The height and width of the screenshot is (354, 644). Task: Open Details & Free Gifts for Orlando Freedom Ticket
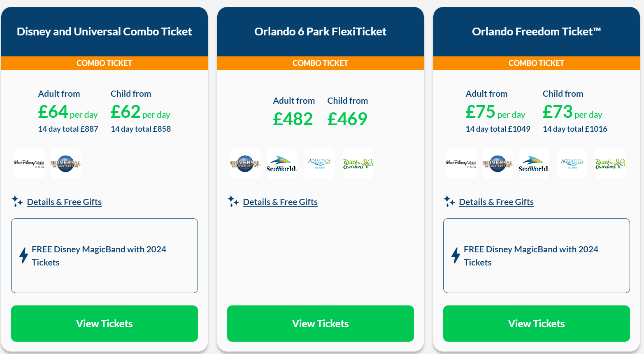496,202
